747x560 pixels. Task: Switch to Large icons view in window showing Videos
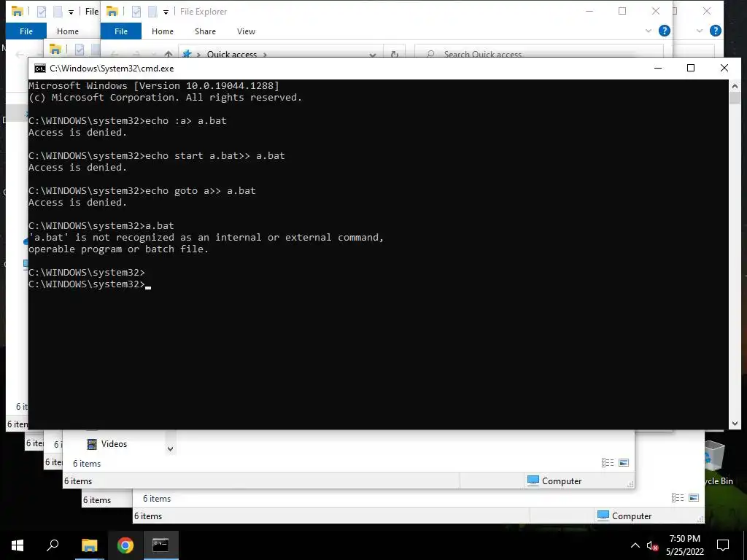point(624,463)
